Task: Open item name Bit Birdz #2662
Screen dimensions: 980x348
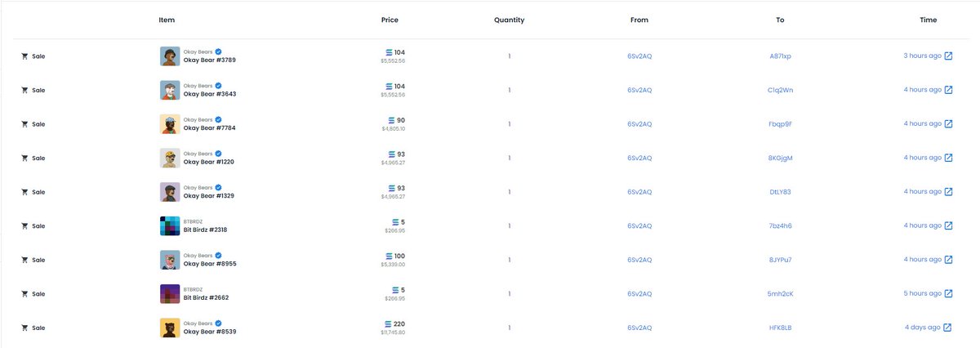Action: click(x=206, y=297)
